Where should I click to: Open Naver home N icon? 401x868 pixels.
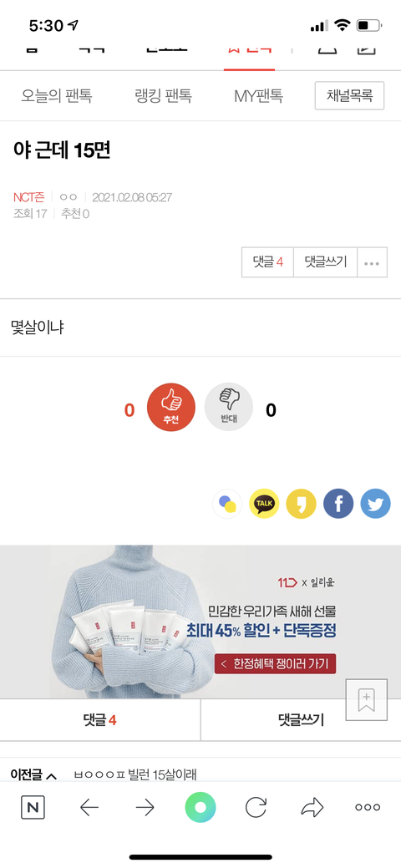pyautogui.click(x=33, y=808)
